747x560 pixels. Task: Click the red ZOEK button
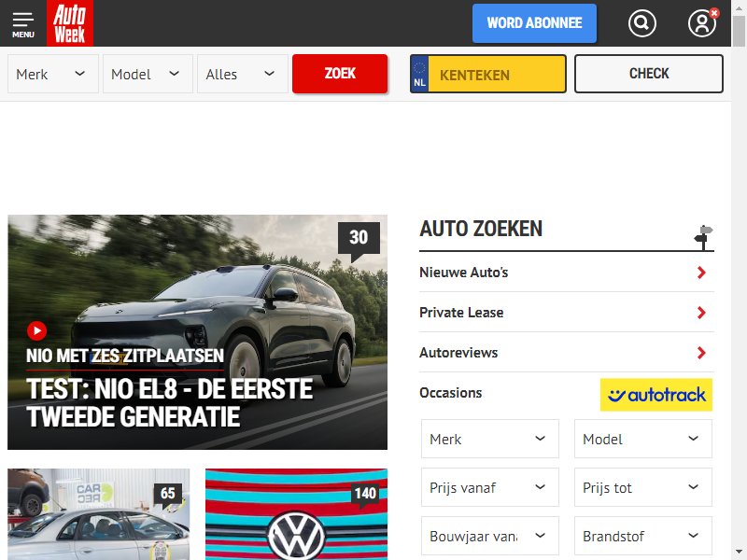coord(340,74)
